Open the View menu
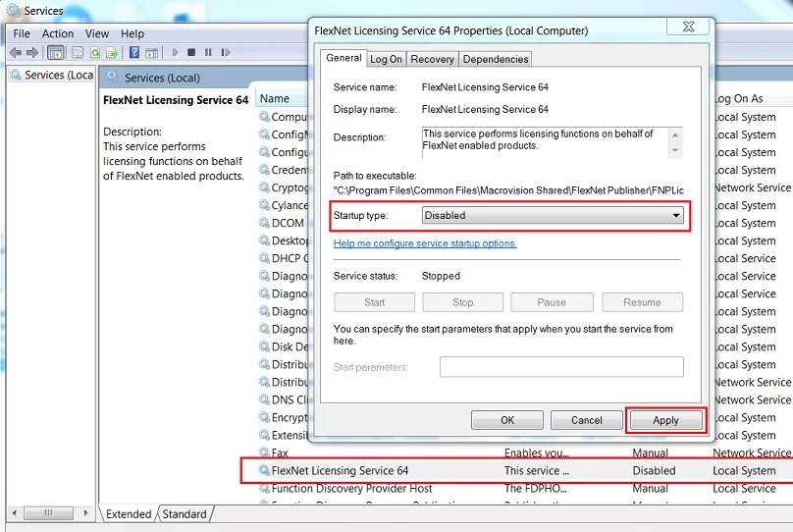 click(x=96, y=33)
